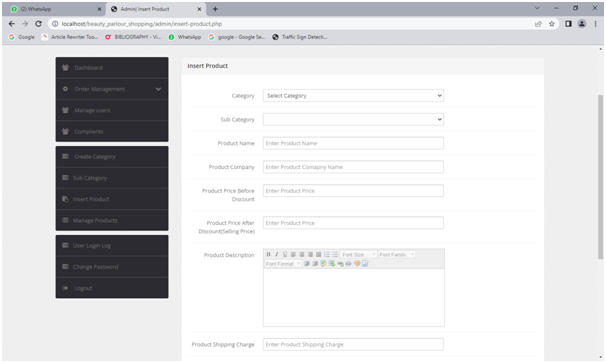606x363 pixels.
Task: Open Compliants from sidebar menu
Action: (x=112, y=131)
